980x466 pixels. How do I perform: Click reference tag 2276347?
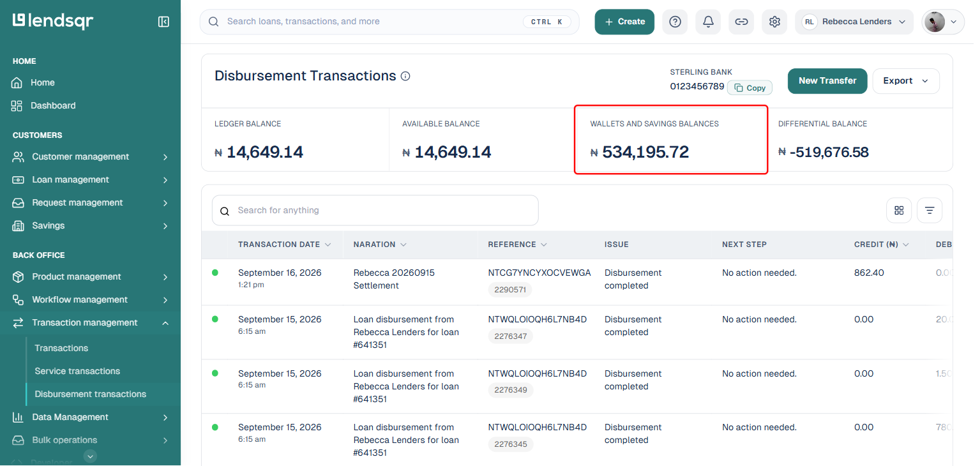pyautogui.click(x=510, y=336)
